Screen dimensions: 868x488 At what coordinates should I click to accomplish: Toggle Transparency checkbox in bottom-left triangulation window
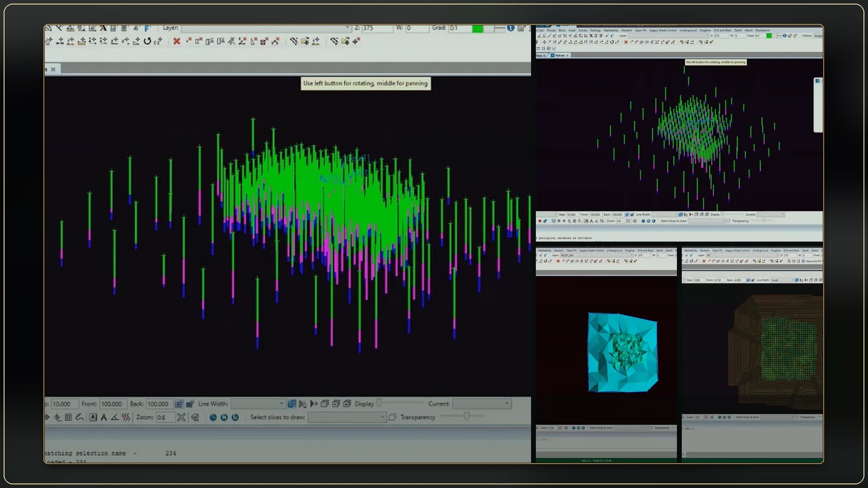(651, 427)
